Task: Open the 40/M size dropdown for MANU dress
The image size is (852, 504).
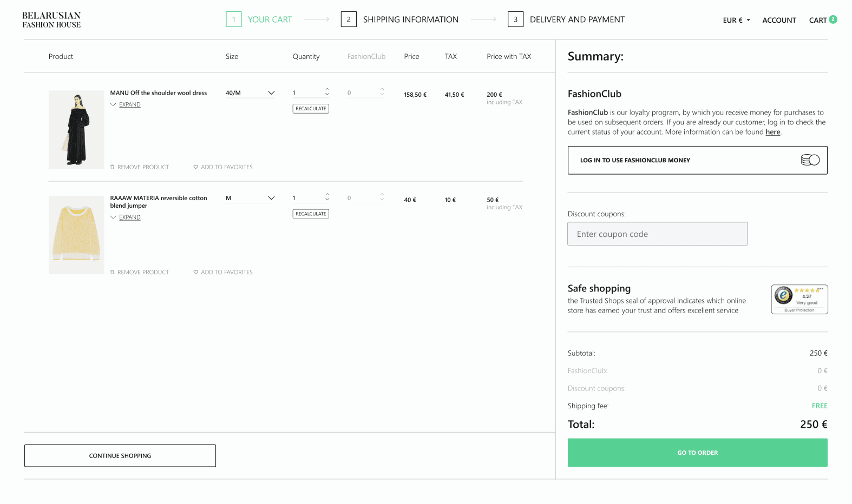Action: (x=250, y=93)
